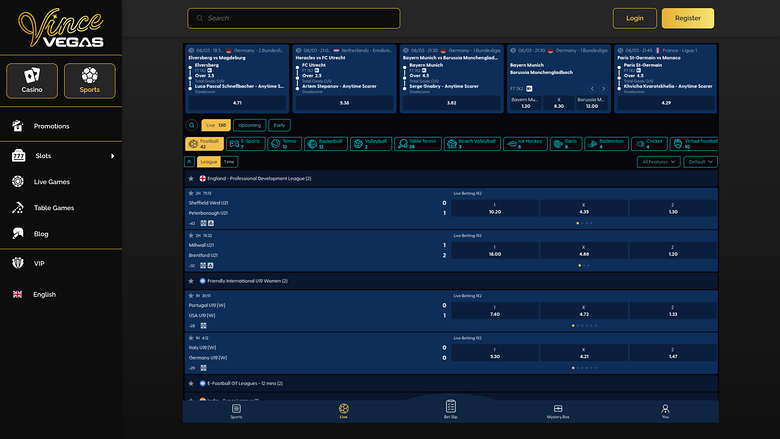Star the Friendly International U19 Women league
Viewport: 780px width, 439px height.
190,281
